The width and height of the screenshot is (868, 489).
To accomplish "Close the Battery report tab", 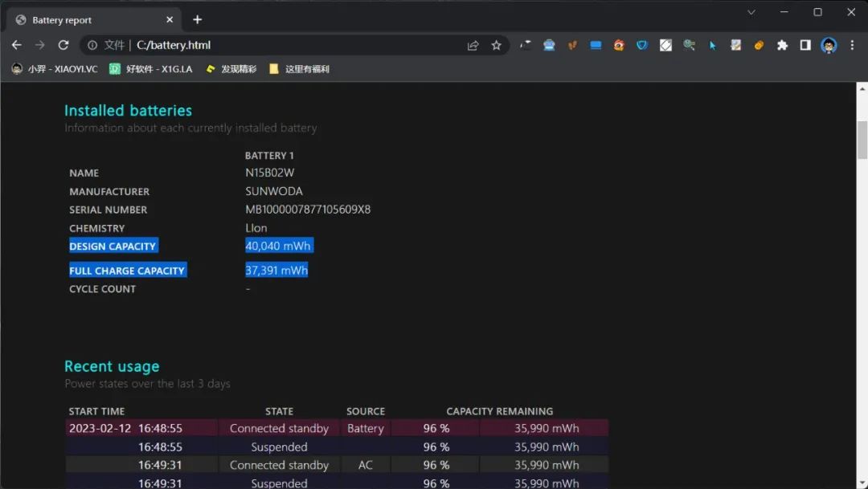I will click(x=170, y=20).
